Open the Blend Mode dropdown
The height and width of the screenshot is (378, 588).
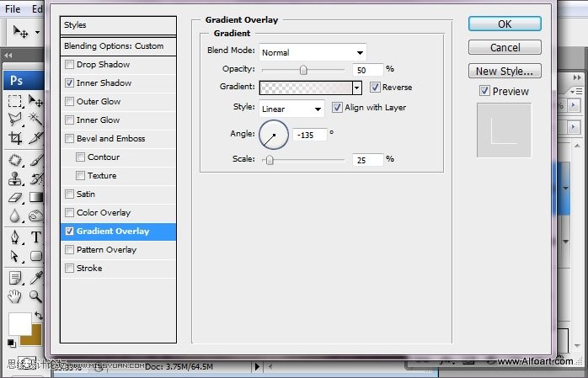pyautogui.click(x=313, y=52)
